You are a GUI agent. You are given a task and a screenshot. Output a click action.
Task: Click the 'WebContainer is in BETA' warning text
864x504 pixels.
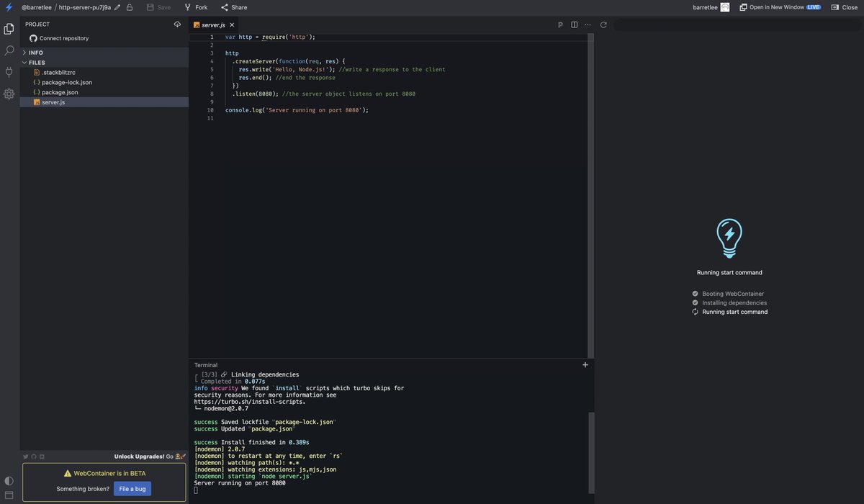[x=109, y=473]
